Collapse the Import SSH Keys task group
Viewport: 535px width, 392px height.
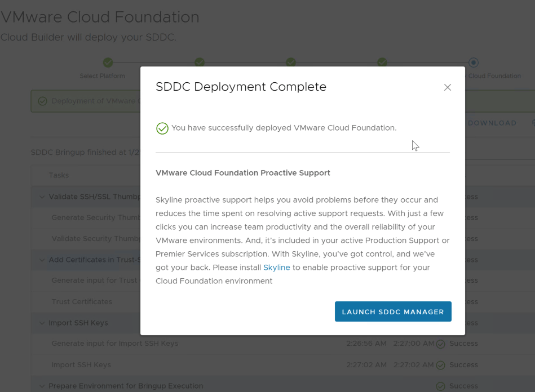tap(42, 323)
